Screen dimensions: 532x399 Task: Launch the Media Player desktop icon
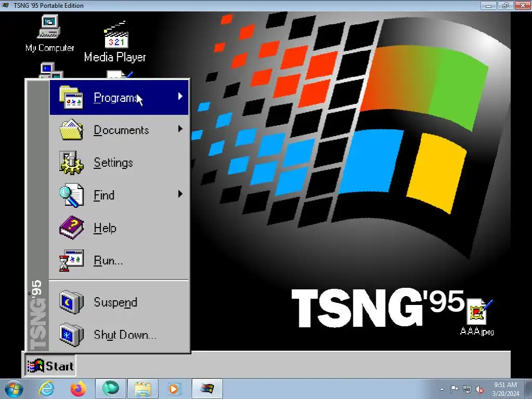tap(115, 42)
